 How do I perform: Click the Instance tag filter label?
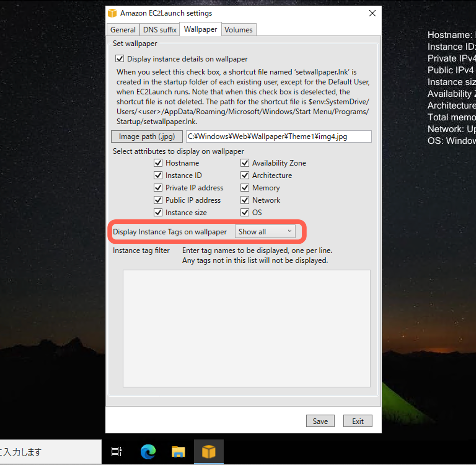(141, 250)
